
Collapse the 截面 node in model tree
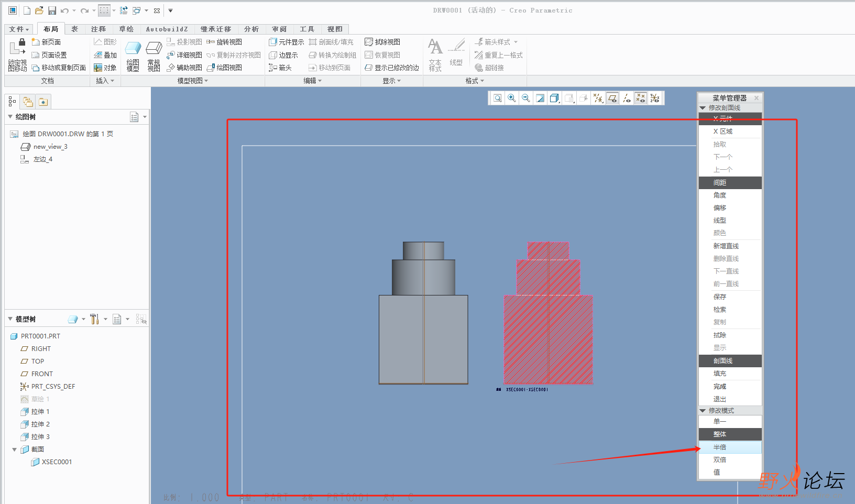click(x=14, y=450)
